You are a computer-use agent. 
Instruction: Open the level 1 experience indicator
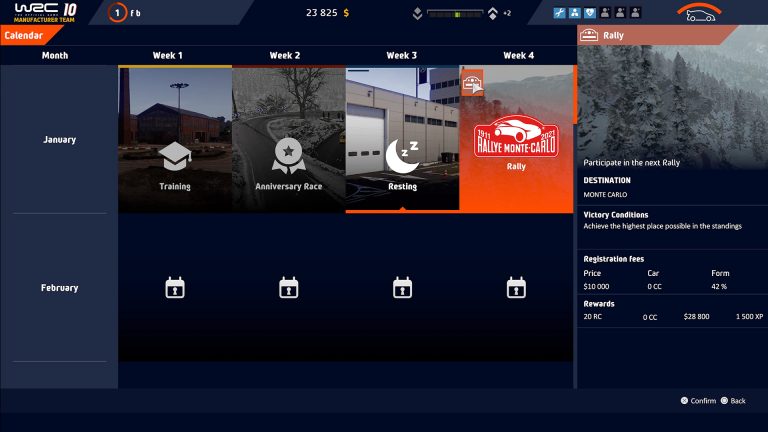tap(117, 13)
